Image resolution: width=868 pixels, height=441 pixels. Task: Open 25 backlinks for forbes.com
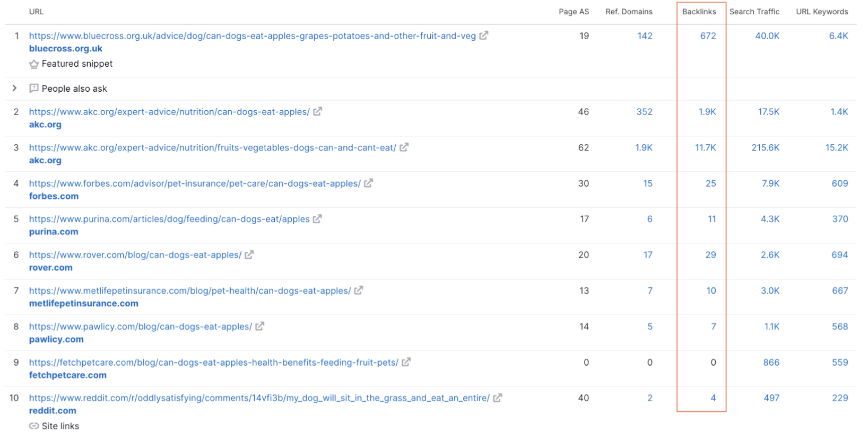[710, 183]
